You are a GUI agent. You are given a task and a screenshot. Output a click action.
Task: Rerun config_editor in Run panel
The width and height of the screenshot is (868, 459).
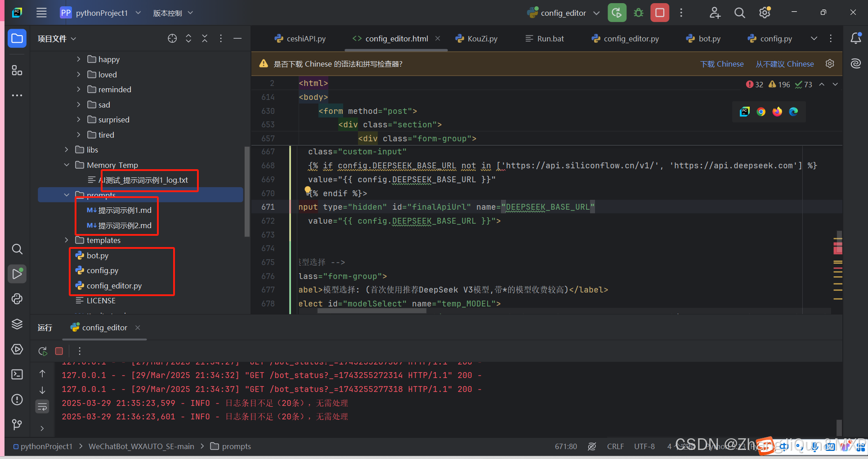43,351
